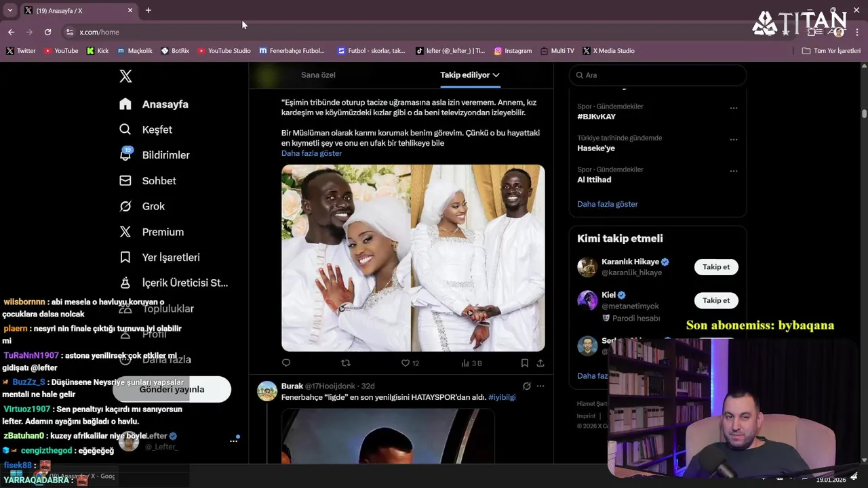View site information icon in address bar

(x=69, y=32)
